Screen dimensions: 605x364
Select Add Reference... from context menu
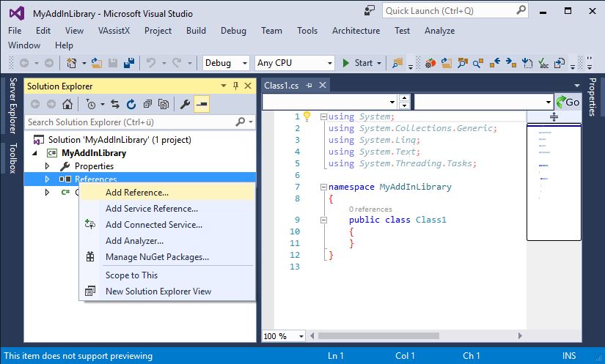137,193
